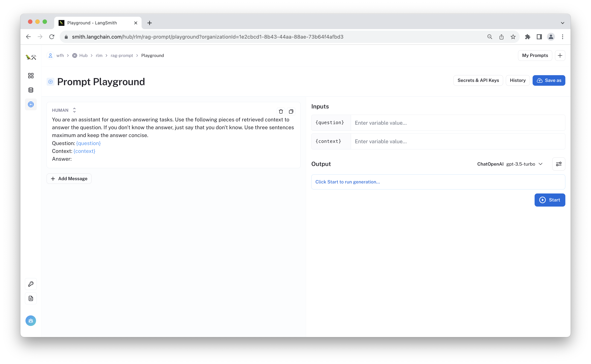Open the Chrome profile avatar
This screenshot has height=364, width=591.
point(551,37)
